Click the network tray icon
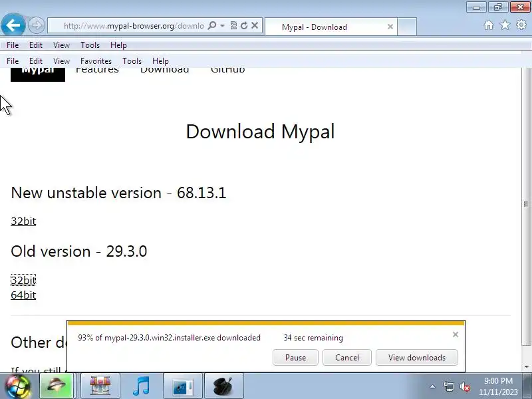This screenshot has height=399, width=532. [448, 386]
